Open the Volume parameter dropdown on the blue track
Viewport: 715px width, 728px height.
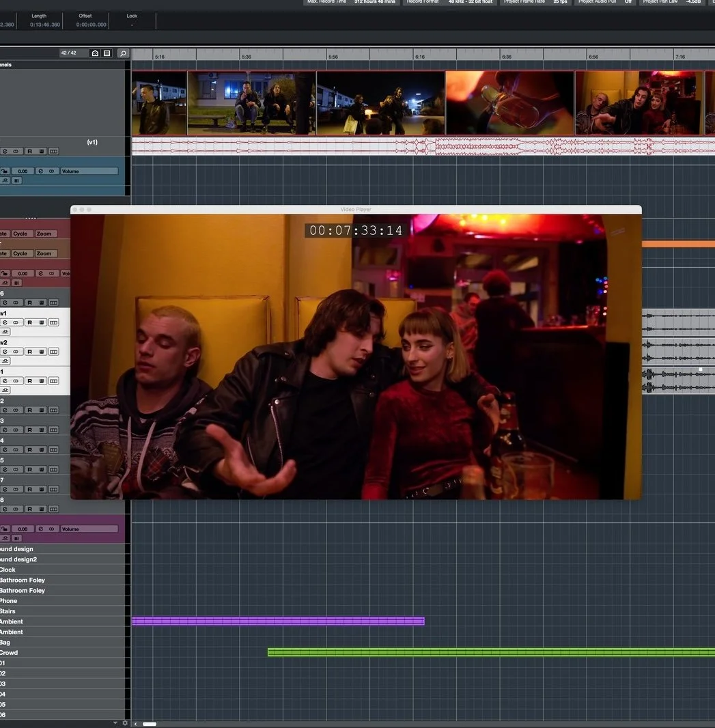coord(89,171)
